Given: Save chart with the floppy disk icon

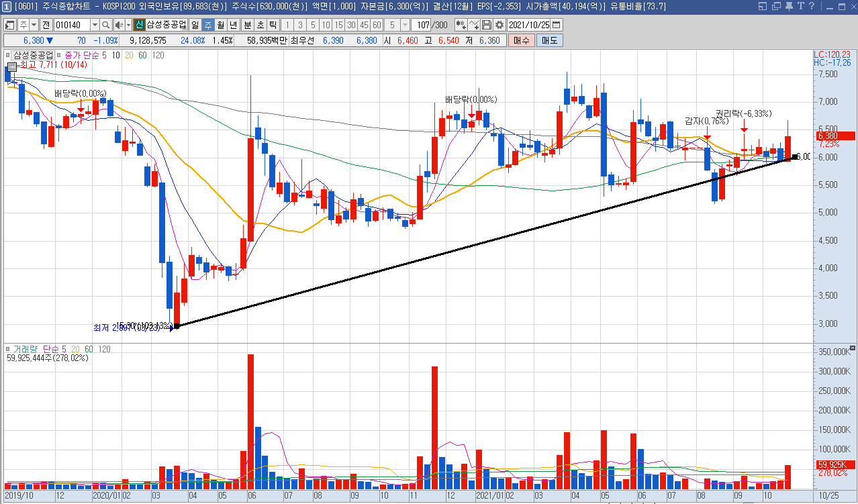Looking at the screenshot, I should coord(487,25).
